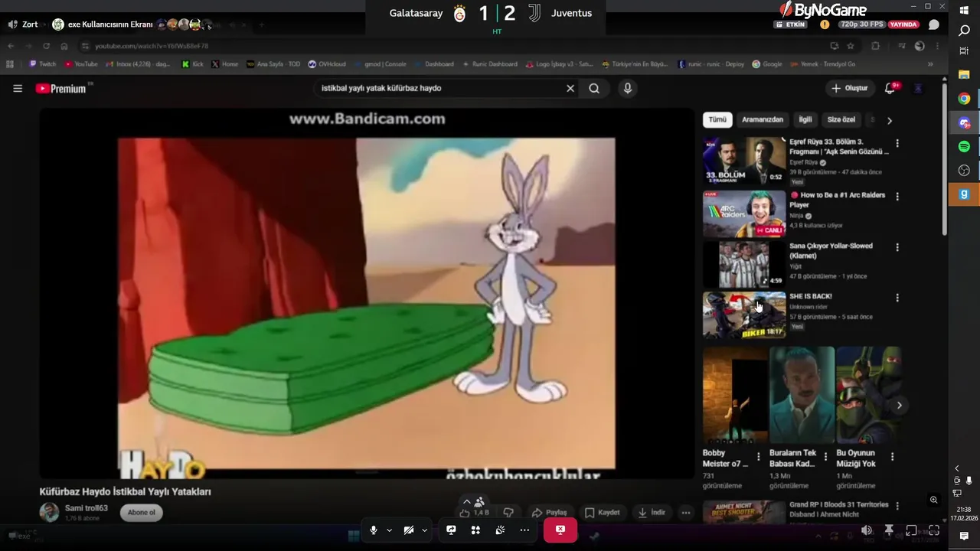Download the video with İndir
The height and width of the screenshot is (551, 980).
[652, 513]
